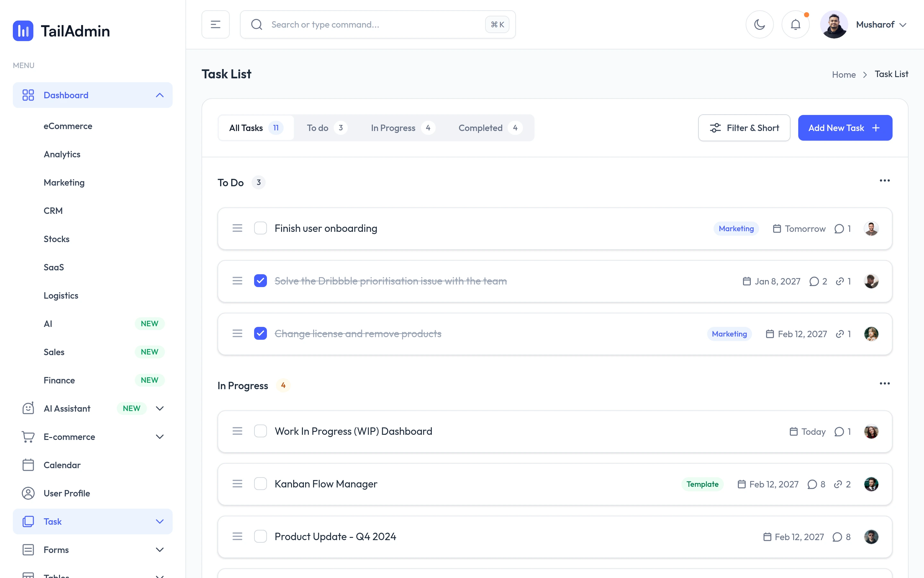Screen dimensions: 924x578
Task: Click drag handle of Solve the Dribbble task
Action: pos(237,281)
